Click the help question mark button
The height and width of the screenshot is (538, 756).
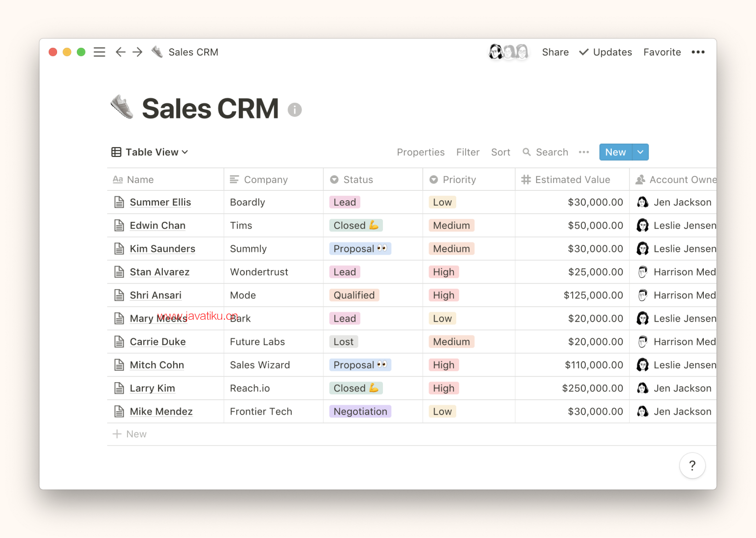tap(692, 465)
